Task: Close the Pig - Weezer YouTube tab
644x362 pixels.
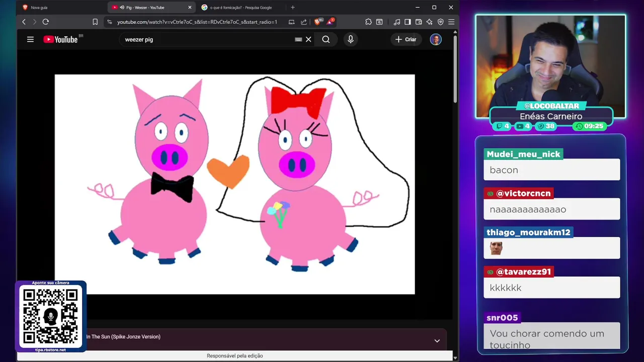Action: coord(190,8)
